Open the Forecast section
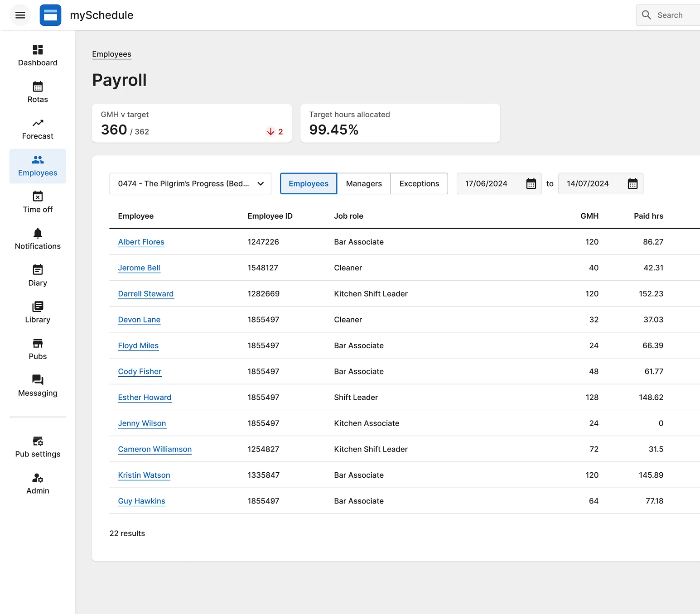700x614 pixels. [x=38, y=130]
